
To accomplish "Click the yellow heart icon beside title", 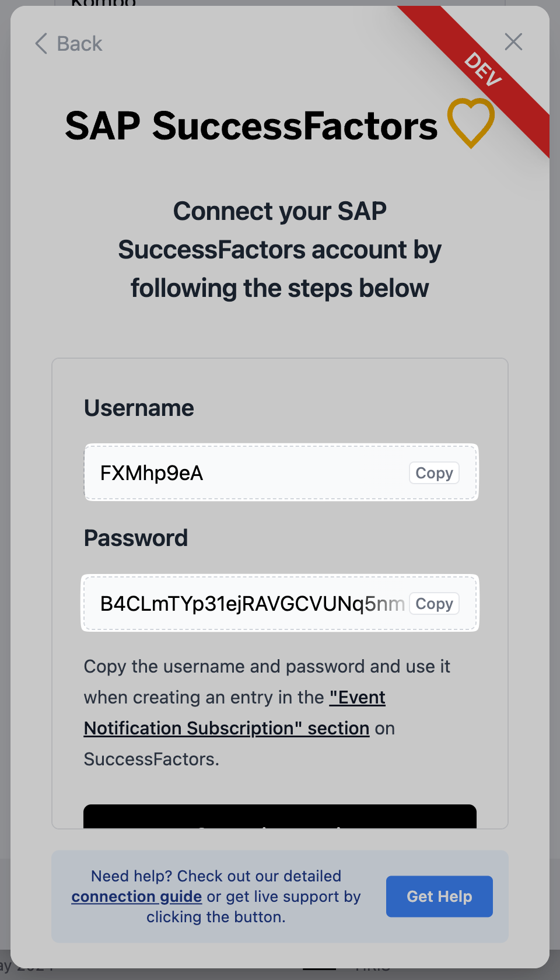I will pos(471,123).
